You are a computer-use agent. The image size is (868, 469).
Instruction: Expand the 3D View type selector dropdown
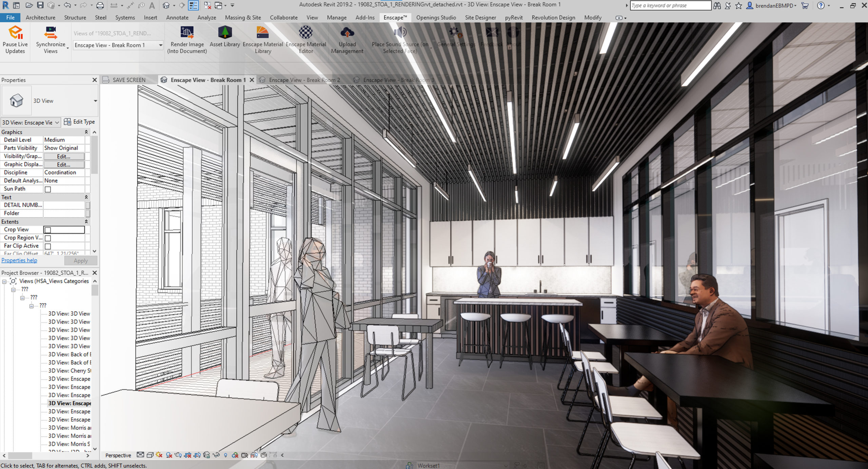57,122
